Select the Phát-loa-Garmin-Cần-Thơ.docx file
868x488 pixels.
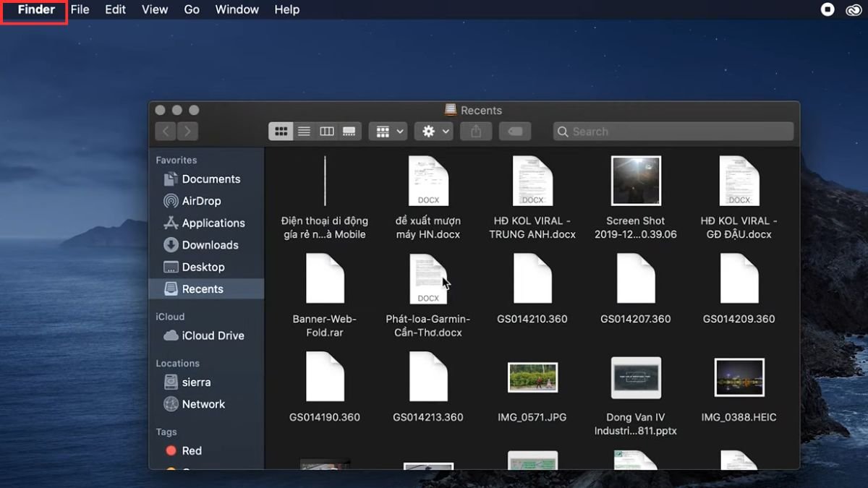pos(428,280)
